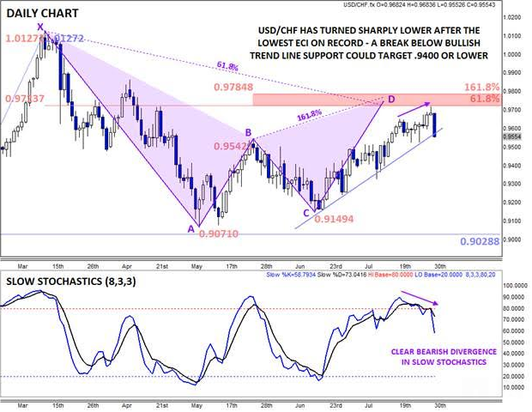Viewport: 532px width, 412px height.
Task: Select the SLOW STOCHASTICS (8,3,3) title
Action: click(71, 282)
